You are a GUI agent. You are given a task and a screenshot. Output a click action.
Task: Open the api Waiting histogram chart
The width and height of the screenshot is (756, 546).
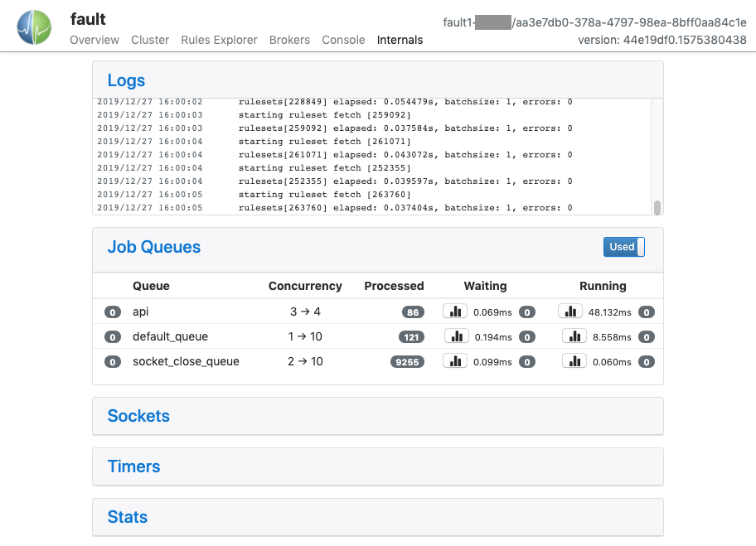(455, 312)
